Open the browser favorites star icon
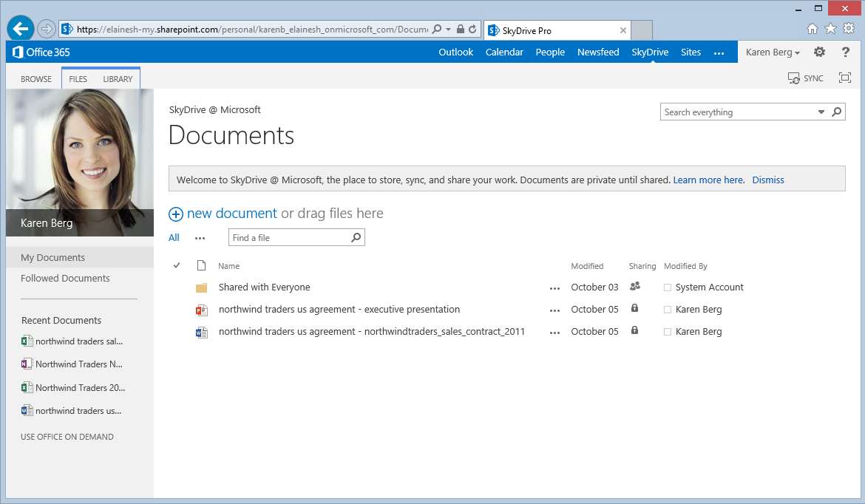Viewport: 865px width, 504px height. (830, 29)
